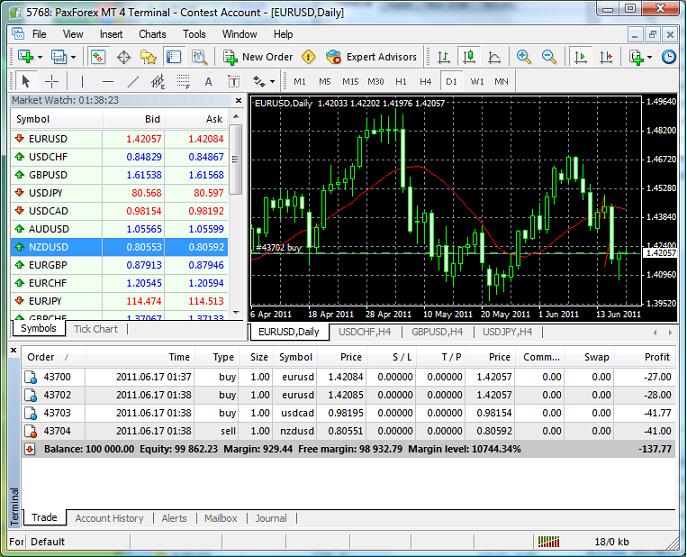Screen dimensions: 687x557
Task: Open the new chart dropdown arrow
Action: (37, 57)
